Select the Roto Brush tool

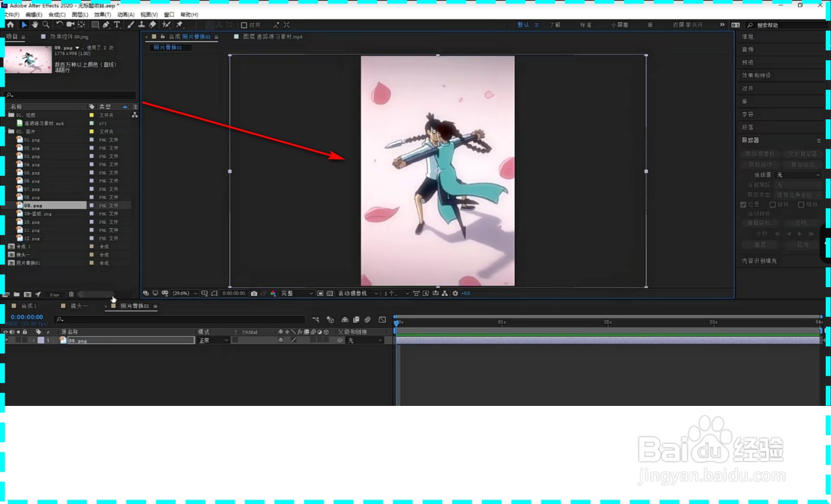(x=166, y=24)
